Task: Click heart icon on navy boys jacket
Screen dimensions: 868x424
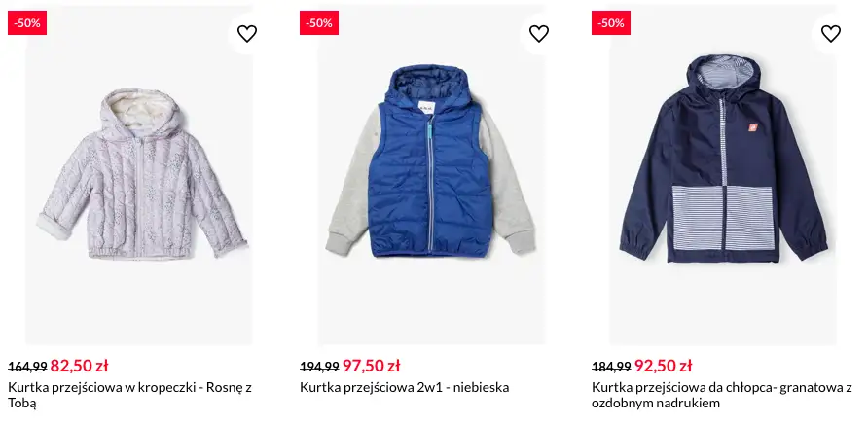Action: pyautogui.click(x=831, y=34)
